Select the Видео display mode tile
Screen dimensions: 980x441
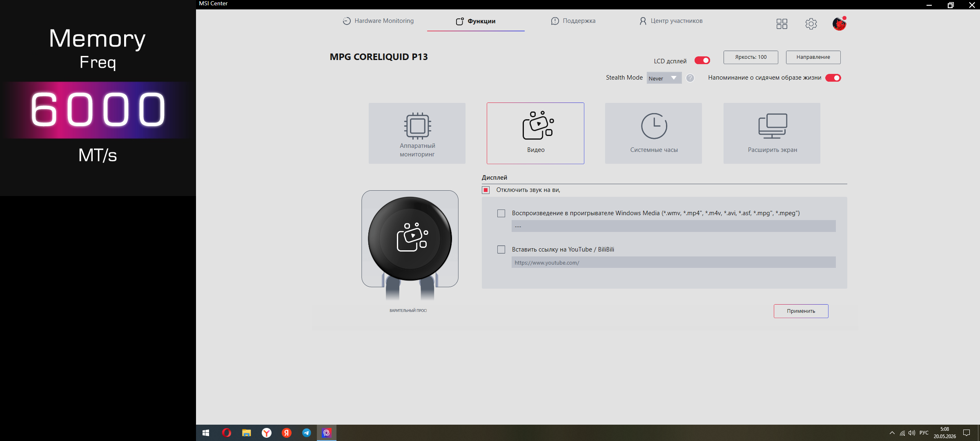point(535,133)
